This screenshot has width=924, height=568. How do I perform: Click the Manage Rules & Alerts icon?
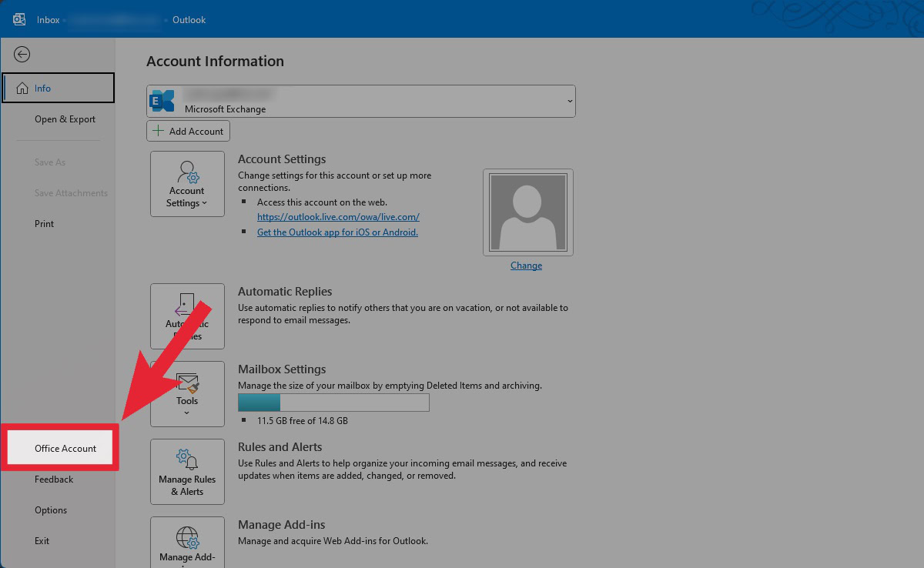pyautogui.click(x=187, y=459)
